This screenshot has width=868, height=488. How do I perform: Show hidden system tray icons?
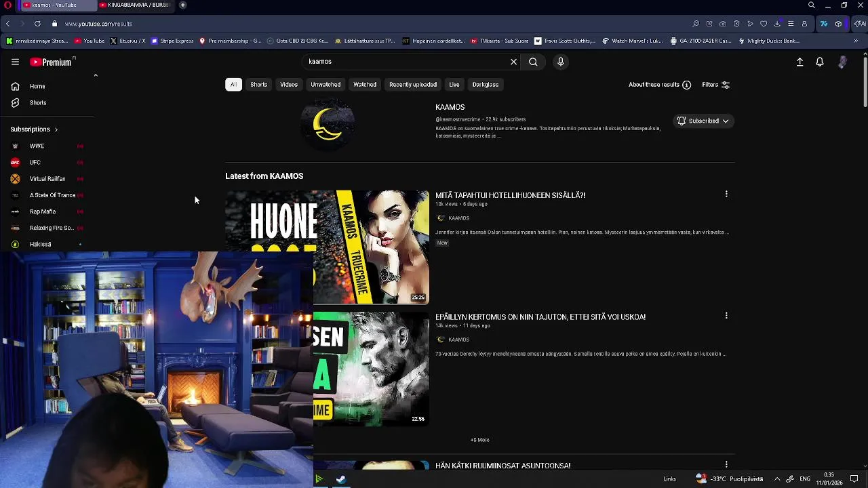coord(777,479)
